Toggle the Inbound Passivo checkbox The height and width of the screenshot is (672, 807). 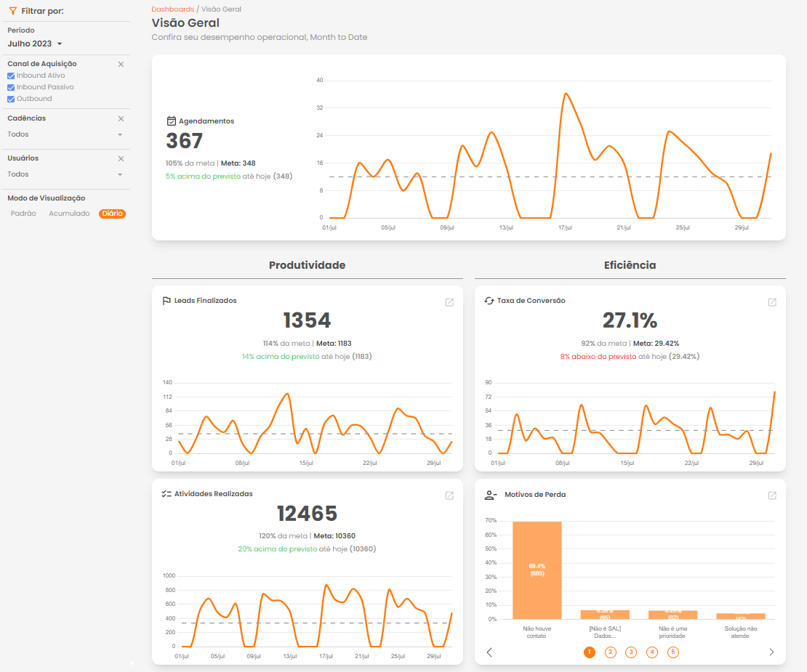point(11,87)
